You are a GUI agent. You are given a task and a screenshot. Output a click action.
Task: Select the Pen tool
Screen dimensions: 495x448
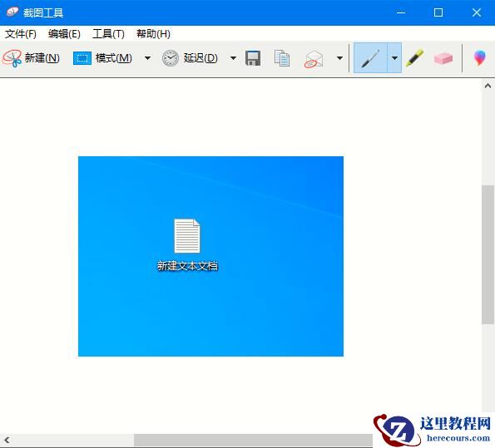[x=370, y=58]
